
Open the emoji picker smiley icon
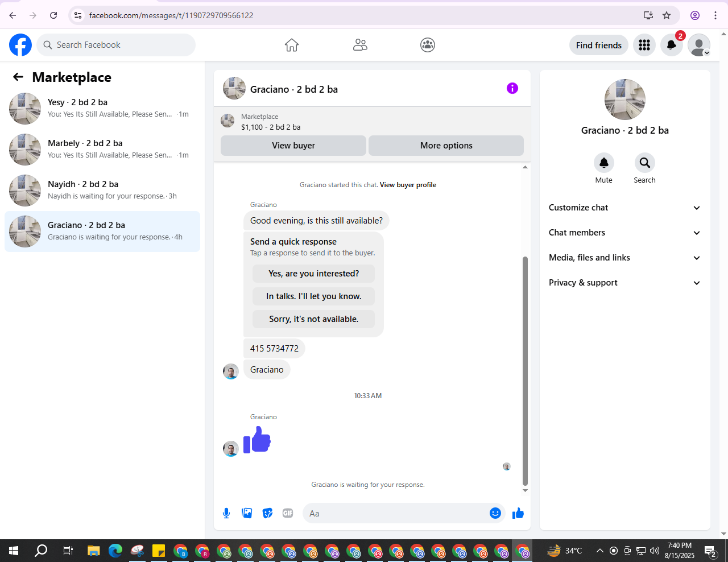[495, 513]
